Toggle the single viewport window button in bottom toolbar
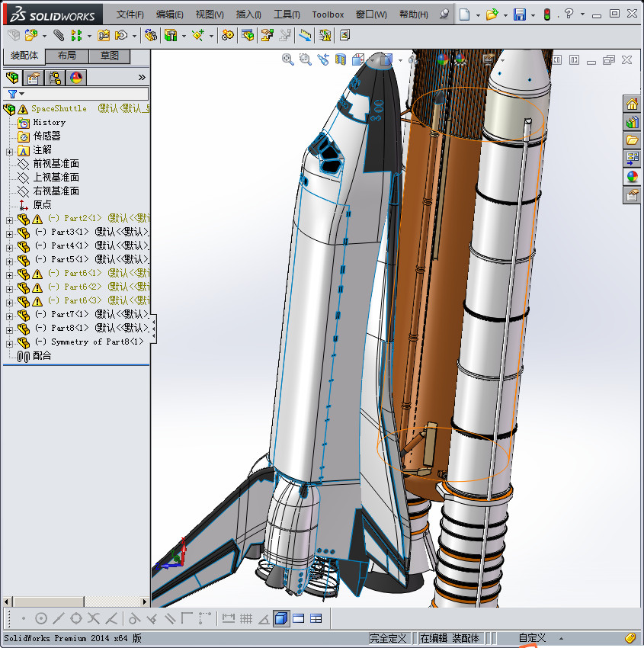 298,619
